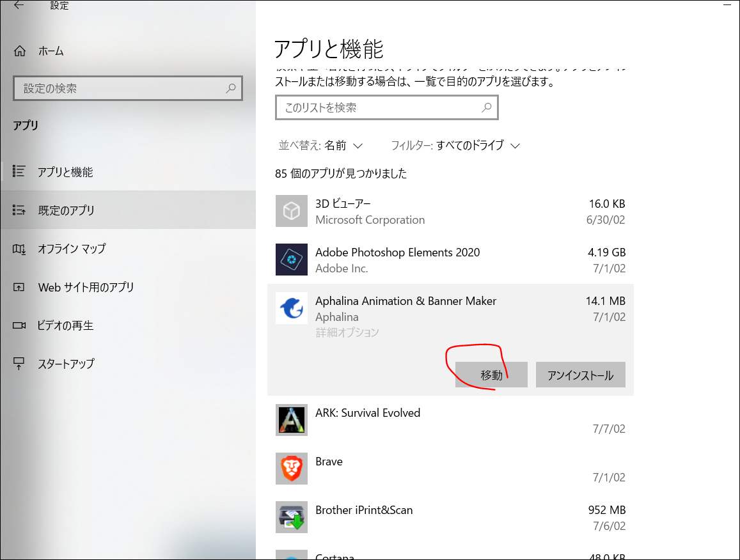Click the 952 MB size value
The width and height of the screenshot is (740, 560).
[x=607, y=510]
